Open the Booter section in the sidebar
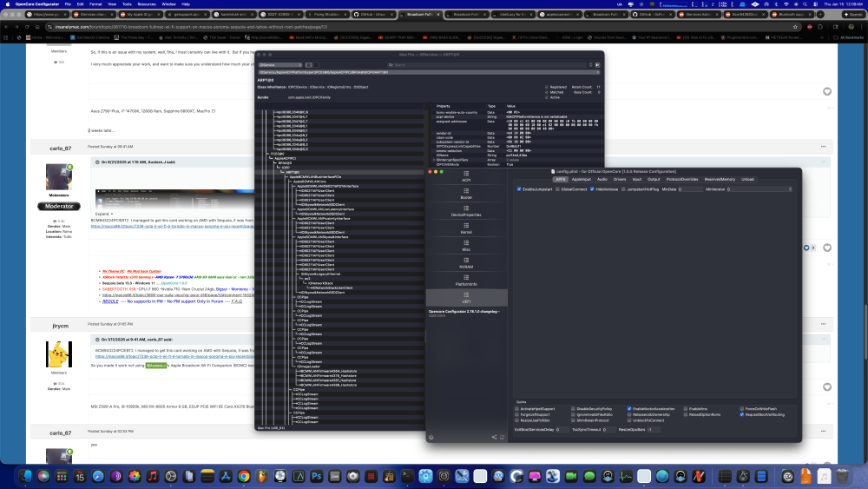Screen dimensions: 868x489 (x=466, y=194)
